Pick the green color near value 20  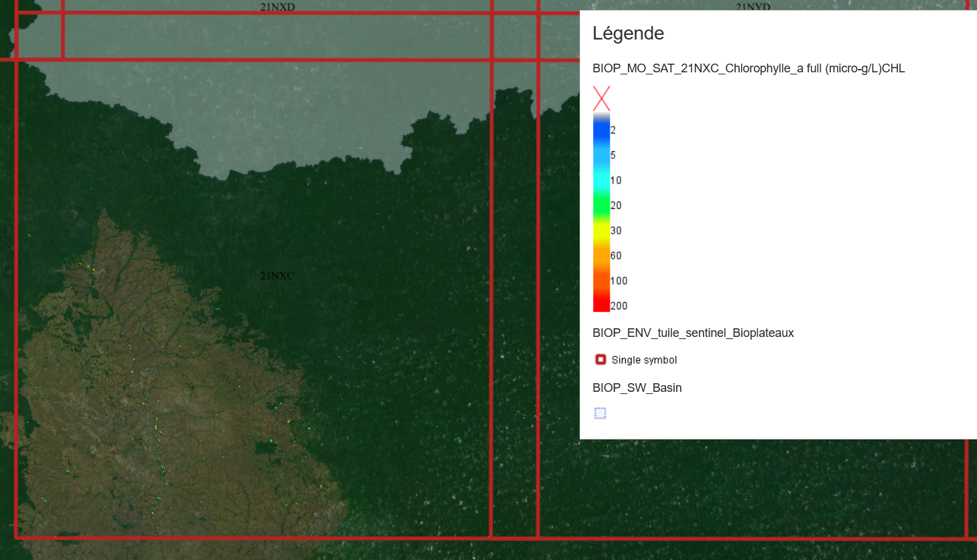pos(601,205)
